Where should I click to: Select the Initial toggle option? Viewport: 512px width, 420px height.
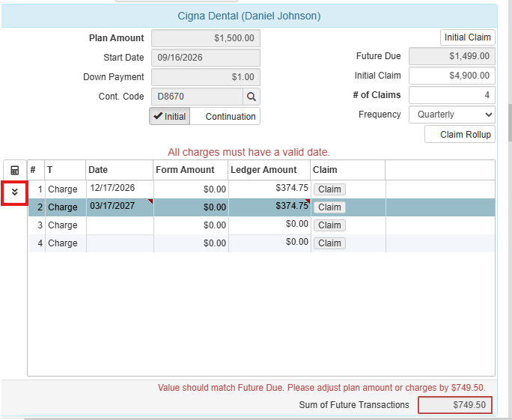169,116
